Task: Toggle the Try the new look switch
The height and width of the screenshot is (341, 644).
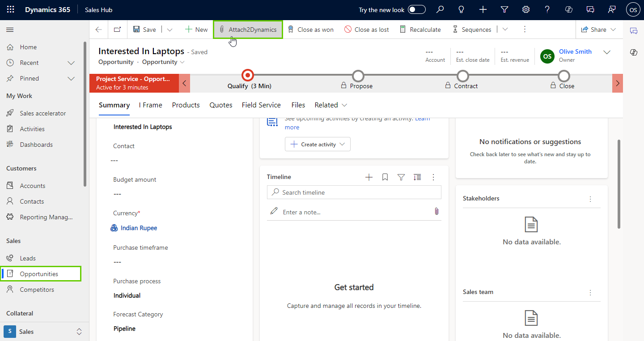Action: coord(416,10)
